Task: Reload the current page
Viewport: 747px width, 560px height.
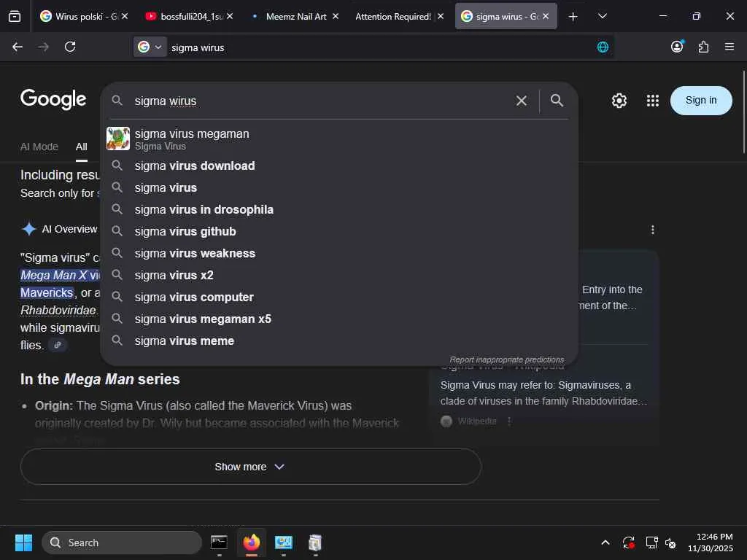Action: coord(70,47)
